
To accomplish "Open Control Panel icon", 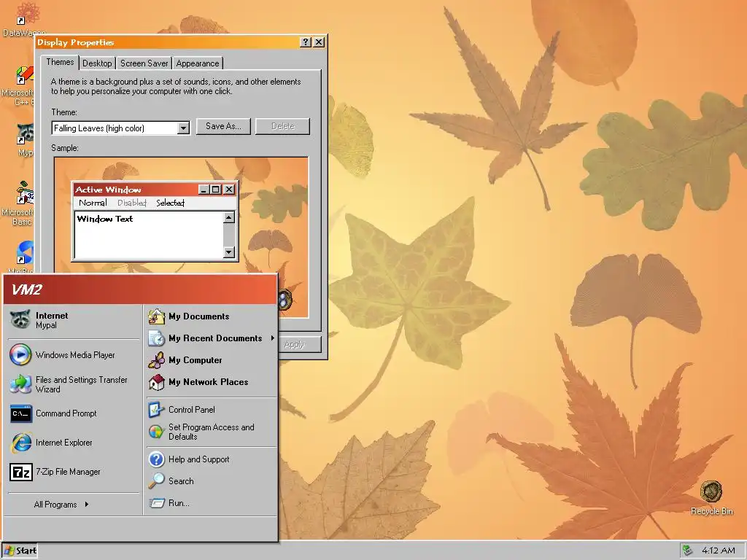I will pyautogui.click(x=156, y=410).
